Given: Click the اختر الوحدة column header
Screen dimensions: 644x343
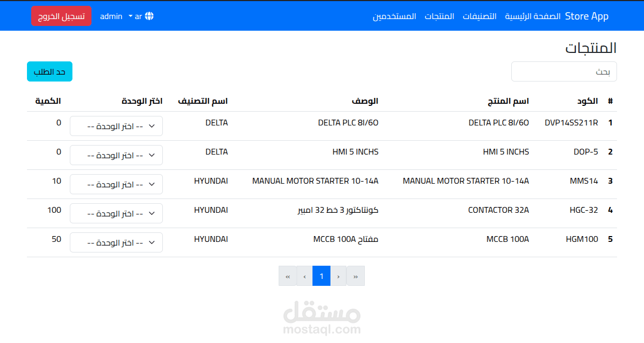Looking at the screenshot, I should (142, 101).
